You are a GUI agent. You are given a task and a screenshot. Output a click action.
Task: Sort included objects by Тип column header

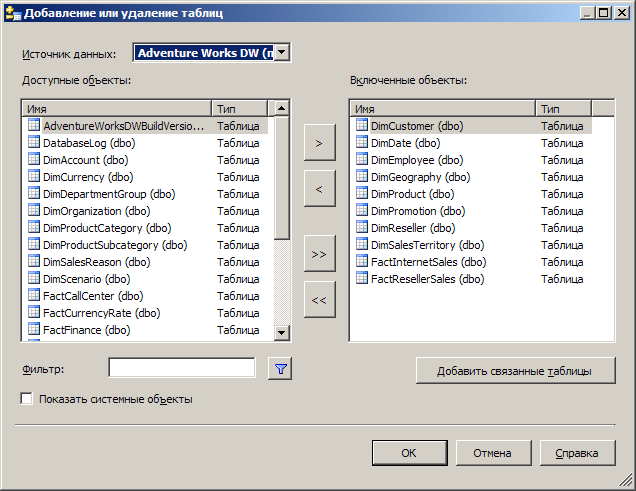tap(563, 109)
